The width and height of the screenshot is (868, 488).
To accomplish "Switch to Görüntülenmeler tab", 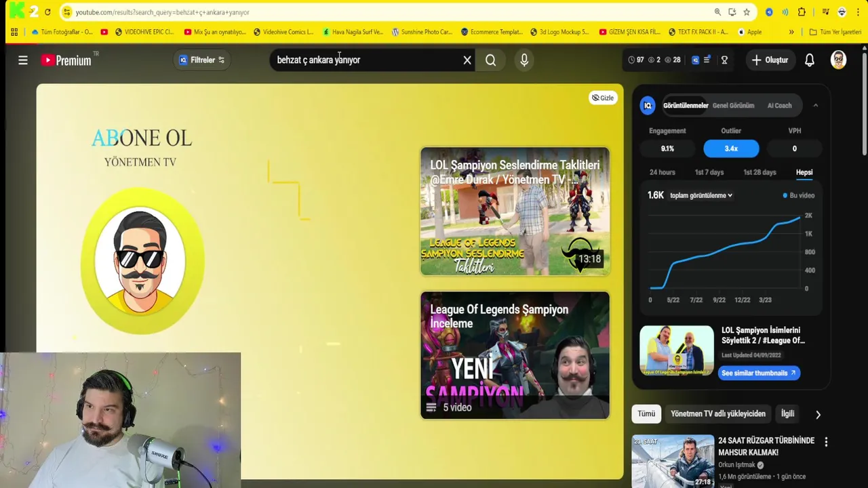I will click(x=686, y=106).
